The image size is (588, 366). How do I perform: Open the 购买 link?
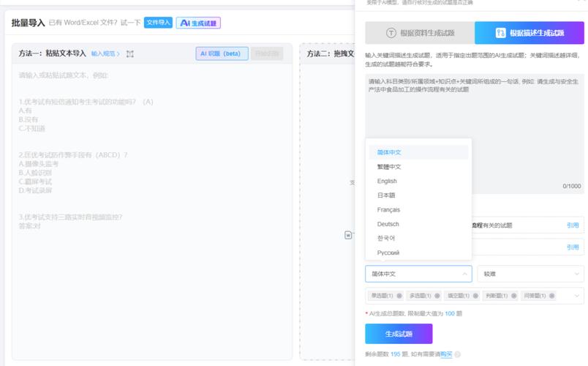[446, 354]
